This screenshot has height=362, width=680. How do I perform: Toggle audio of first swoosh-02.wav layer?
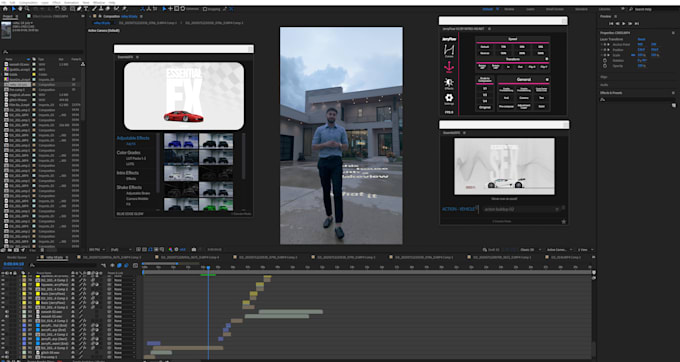point(7,312)
